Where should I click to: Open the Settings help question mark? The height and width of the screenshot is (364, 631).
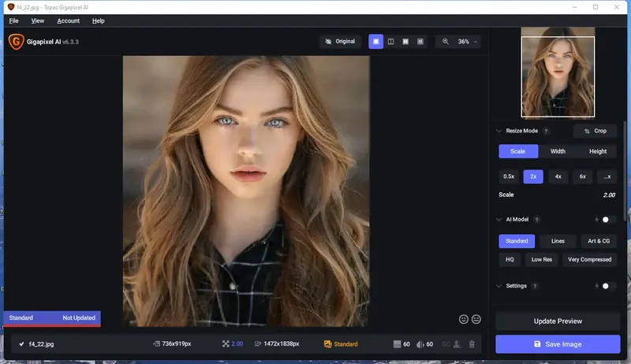tap(535, 286)
